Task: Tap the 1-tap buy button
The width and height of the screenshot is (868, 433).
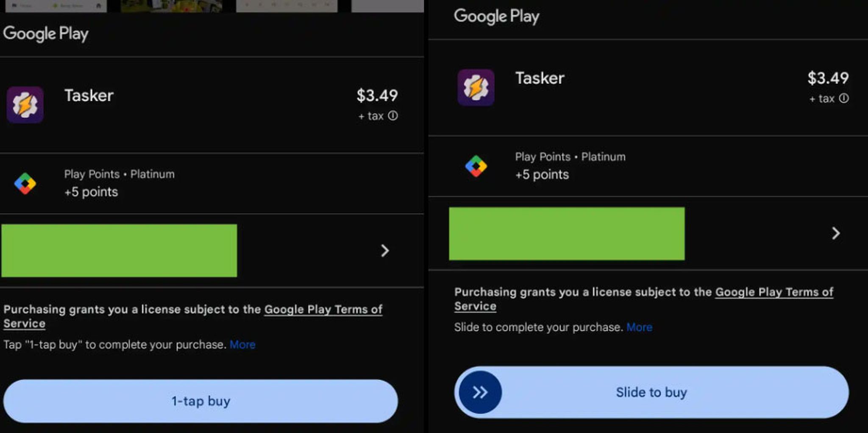Action: (200, 400)
